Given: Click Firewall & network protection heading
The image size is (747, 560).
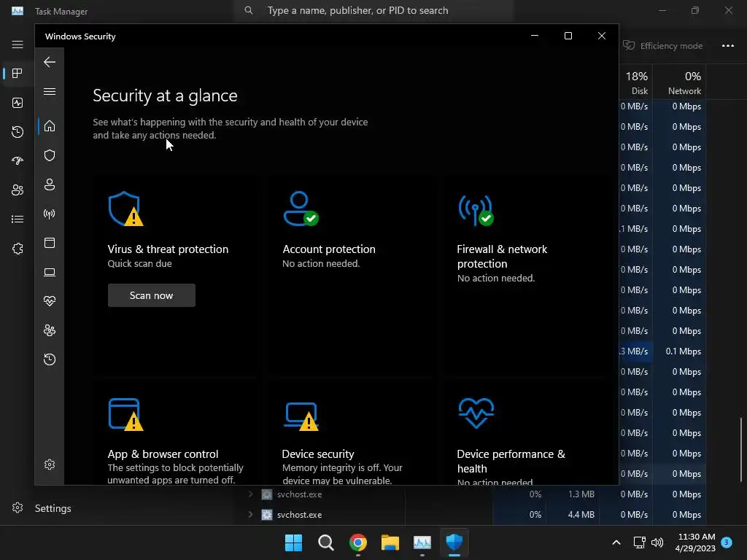Looking at the screenshot, I should pyautogui.click(x=502, y=256).
